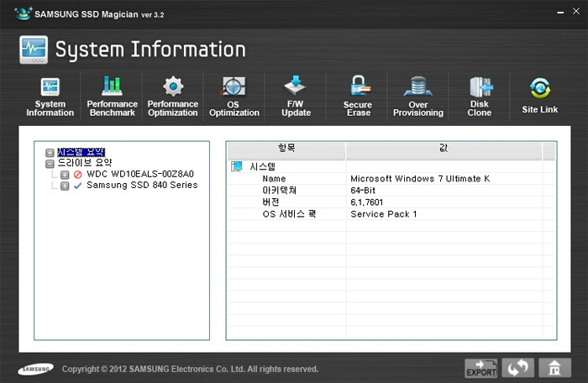Click the Service Pack 1 value
This screenshot has width=588, height=383.
(x=384, y=214)
